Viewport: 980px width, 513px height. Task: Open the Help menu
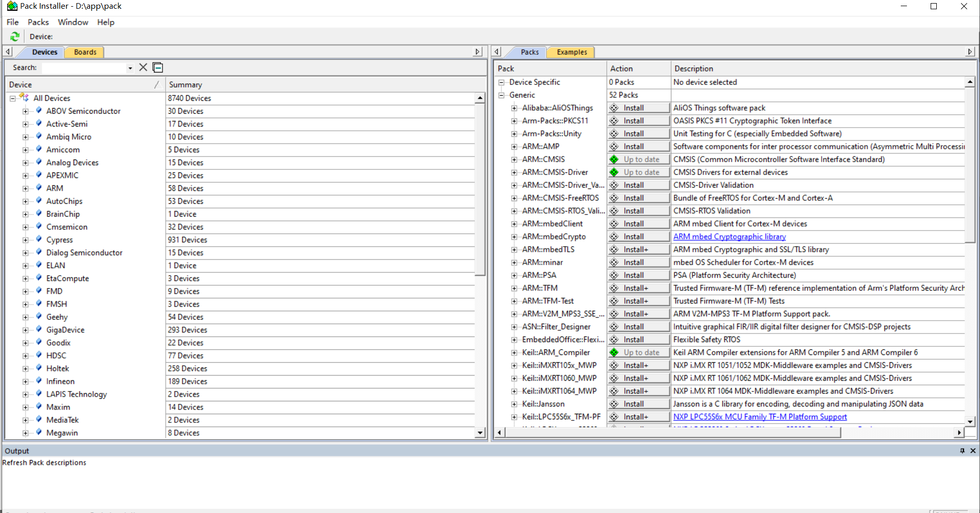pos(105,22)
